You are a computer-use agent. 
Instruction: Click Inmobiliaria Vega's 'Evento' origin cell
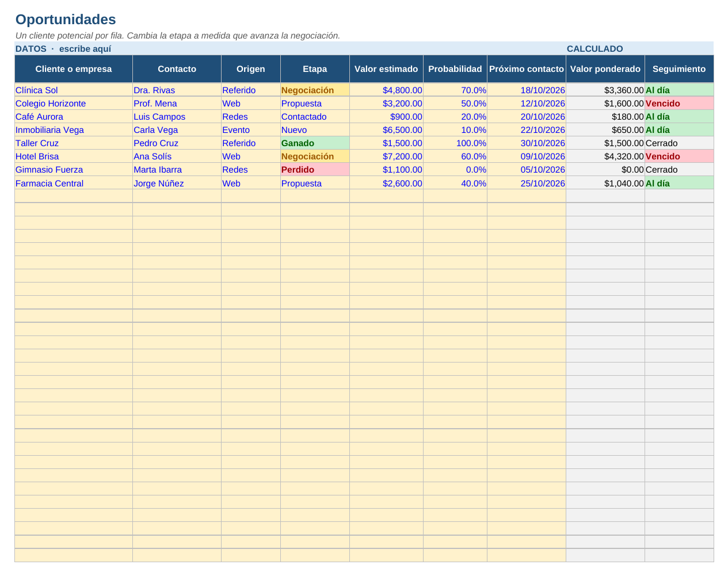(251, 129)
